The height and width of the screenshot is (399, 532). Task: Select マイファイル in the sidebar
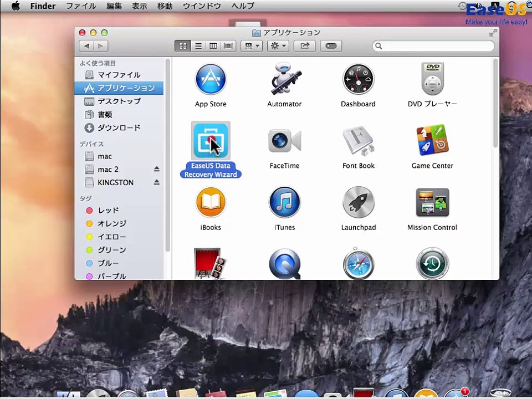[119, 75]
